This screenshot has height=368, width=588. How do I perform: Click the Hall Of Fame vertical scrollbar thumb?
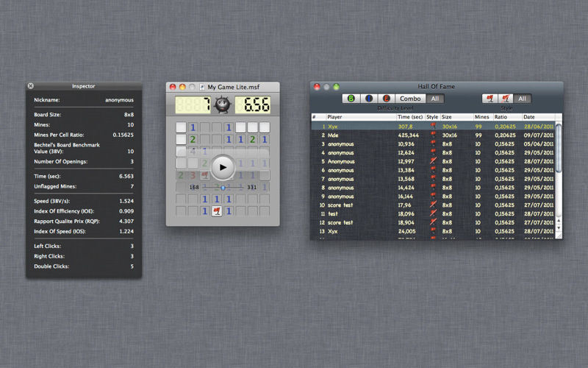pos(559,149)
